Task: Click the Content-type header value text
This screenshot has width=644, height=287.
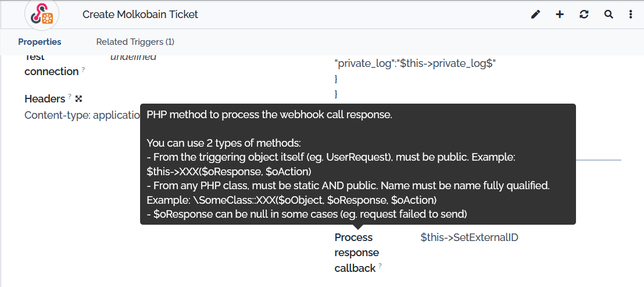Action: 81,115
